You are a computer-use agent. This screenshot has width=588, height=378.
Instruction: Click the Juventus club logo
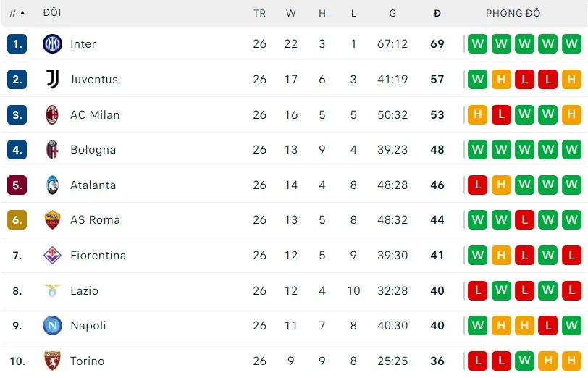click(x=52, y=79)
